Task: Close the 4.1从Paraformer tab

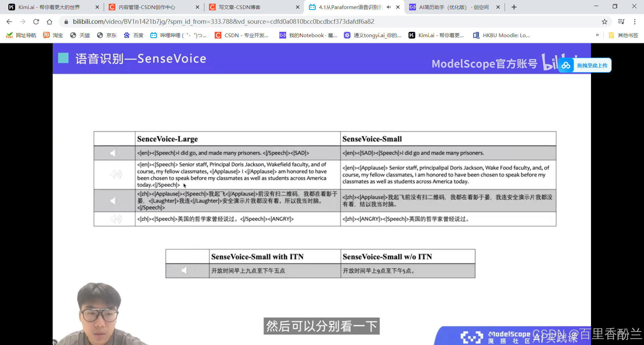Action: [x=398, y=7]
